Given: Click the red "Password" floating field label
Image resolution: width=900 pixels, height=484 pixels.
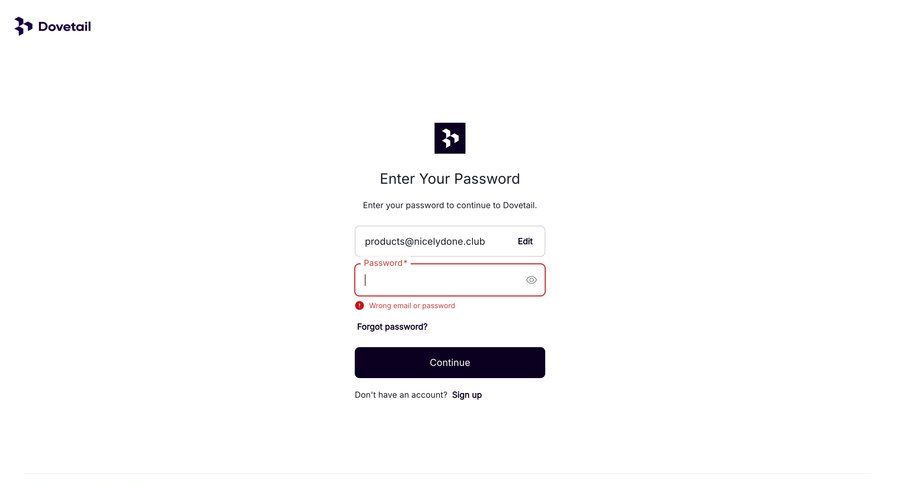Looking at the screenshot, I should click(x=382, y=263).
